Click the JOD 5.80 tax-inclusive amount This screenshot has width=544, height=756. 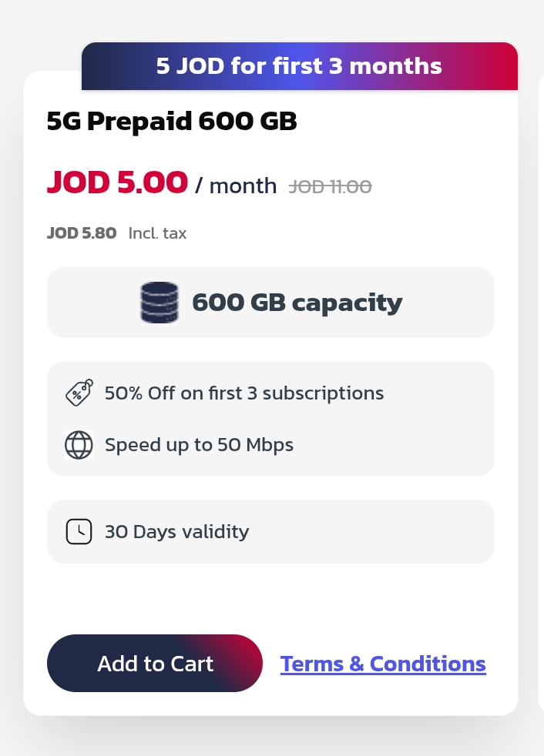point(82,233)
